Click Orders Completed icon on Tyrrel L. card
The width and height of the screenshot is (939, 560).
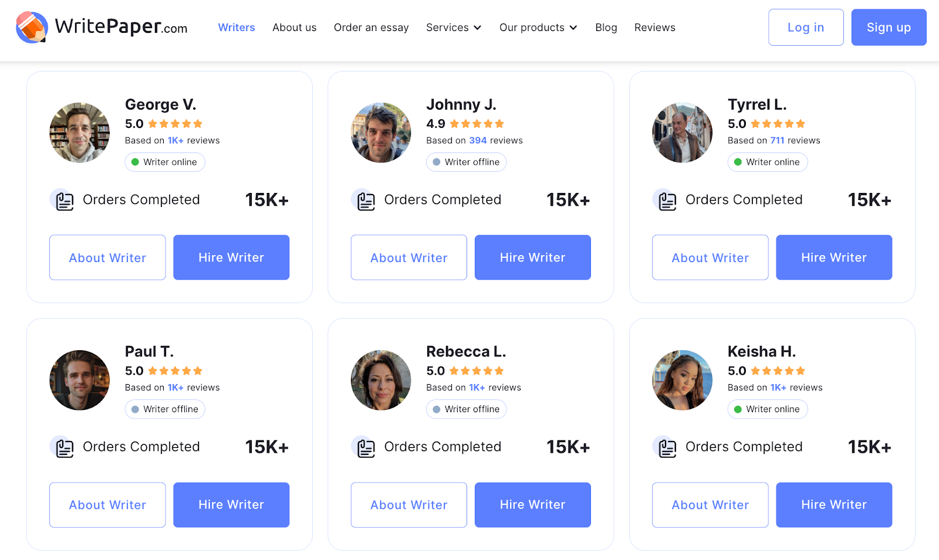(667, 201)
